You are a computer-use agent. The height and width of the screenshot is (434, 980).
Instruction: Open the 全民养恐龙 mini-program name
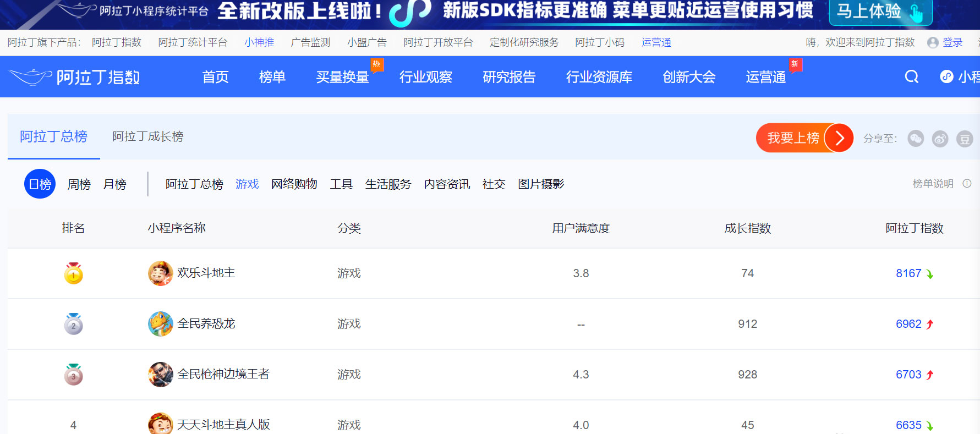click(x=206, y=323)
